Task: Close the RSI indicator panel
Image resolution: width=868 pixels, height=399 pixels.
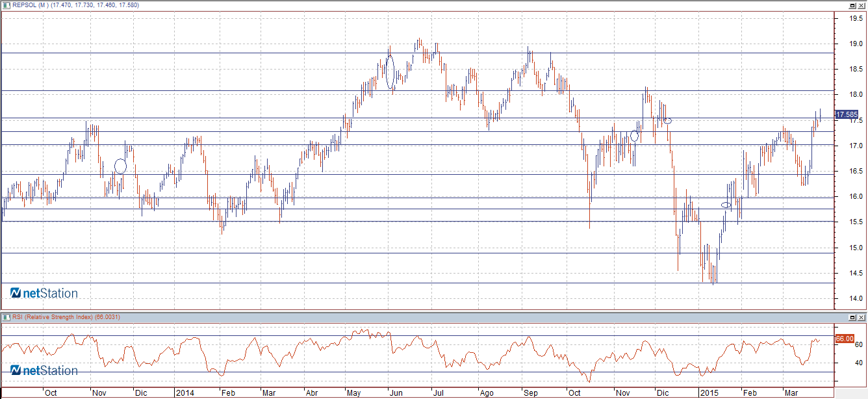Action: click(861, 317)
